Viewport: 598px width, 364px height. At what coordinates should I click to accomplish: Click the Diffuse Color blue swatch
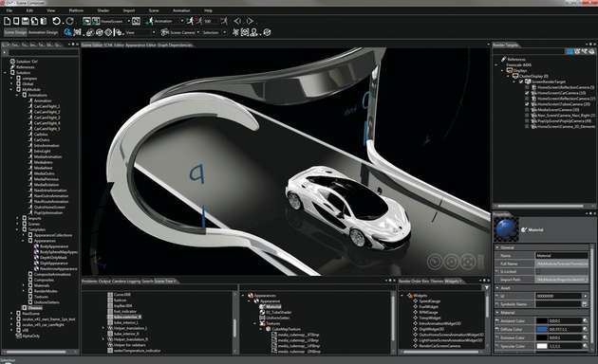tap(542, 329)
